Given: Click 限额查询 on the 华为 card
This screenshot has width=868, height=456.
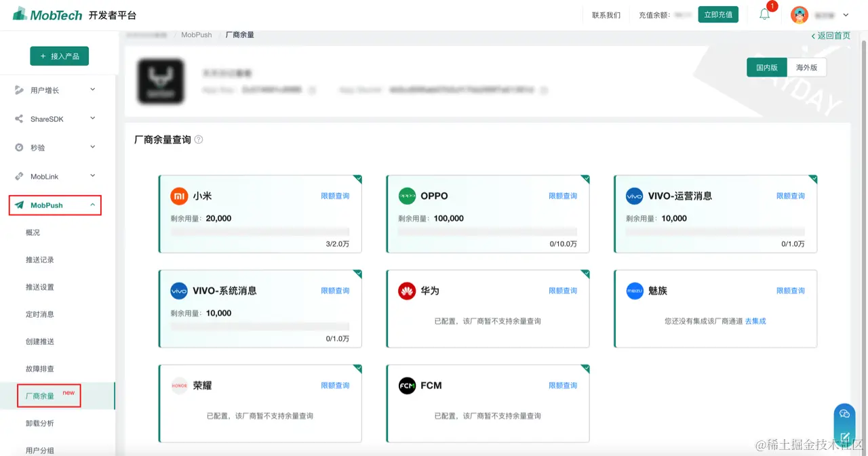Looking at the screenshot, I should coord(563,291).
